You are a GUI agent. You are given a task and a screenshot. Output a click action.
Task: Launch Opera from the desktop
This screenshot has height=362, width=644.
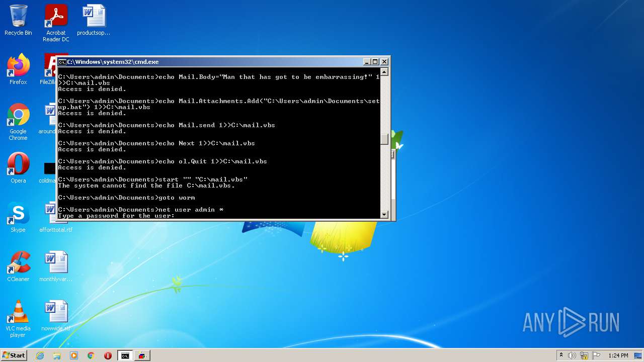(18, 167)
